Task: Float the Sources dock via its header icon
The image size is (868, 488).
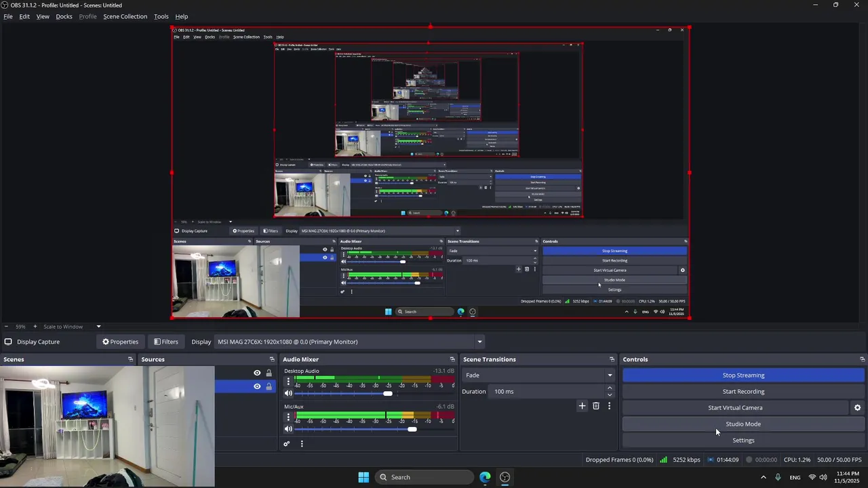Action: (272, 359)
